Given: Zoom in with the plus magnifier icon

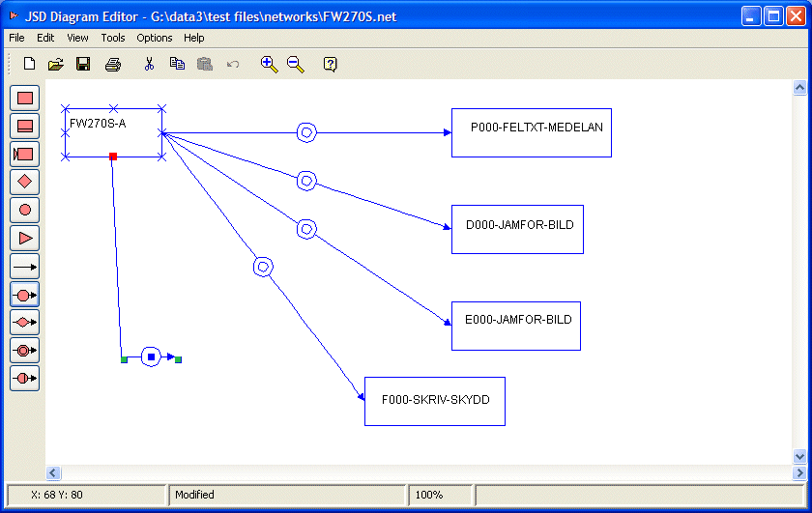Looking at the screenshot, I should [x=269, y=65].
